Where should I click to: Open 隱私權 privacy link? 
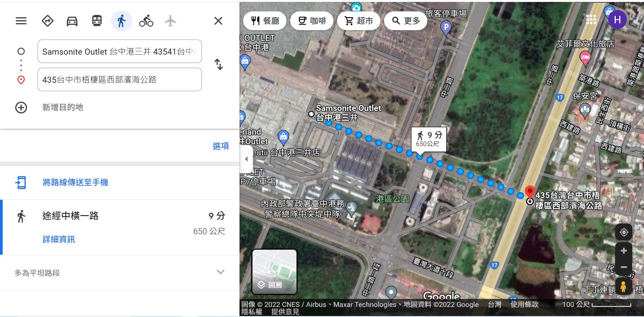click(252, 312)
